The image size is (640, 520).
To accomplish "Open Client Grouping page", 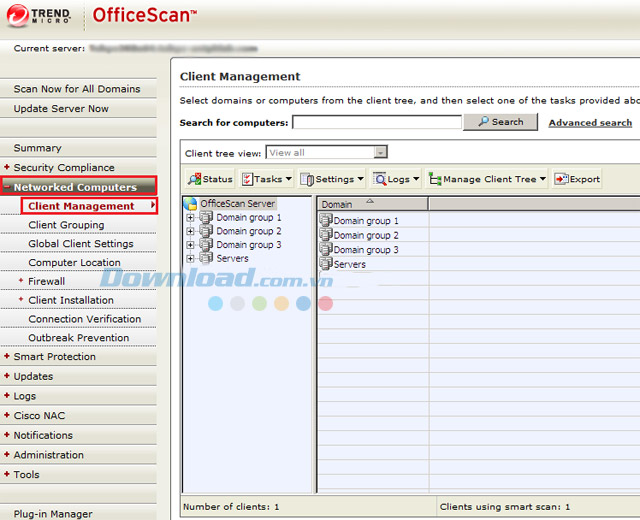I will point(66,225).
